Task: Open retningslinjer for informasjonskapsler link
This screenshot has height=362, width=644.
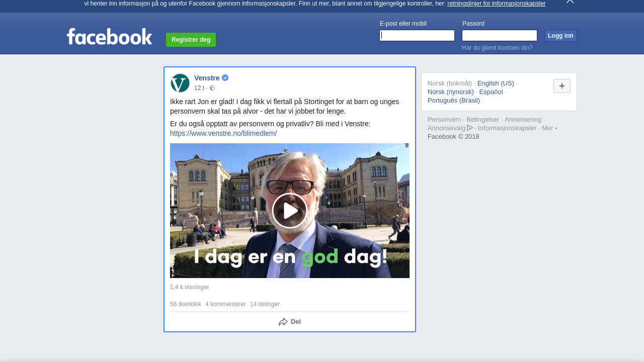Action: [x=496, y=4]
